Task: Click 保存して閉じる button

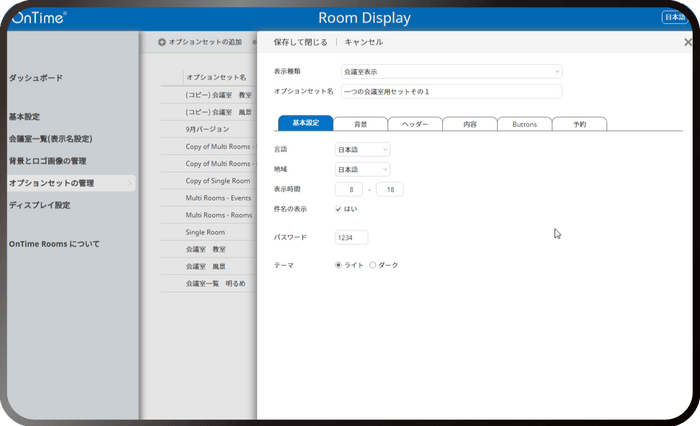Action: click(300, 42)
